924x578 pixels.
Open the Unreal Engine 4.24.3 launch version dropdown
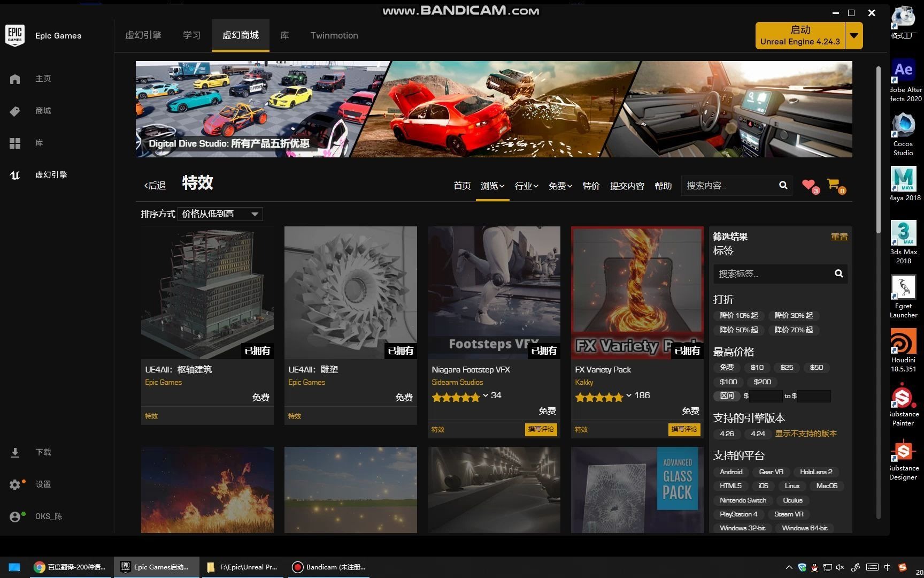pos(854,35)
